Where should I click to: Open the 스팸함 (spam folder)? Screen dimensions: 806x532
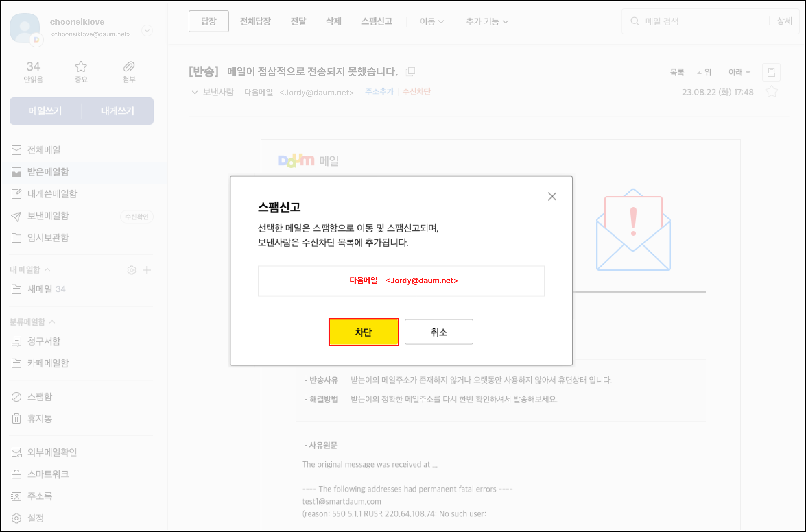click(40, 396)
